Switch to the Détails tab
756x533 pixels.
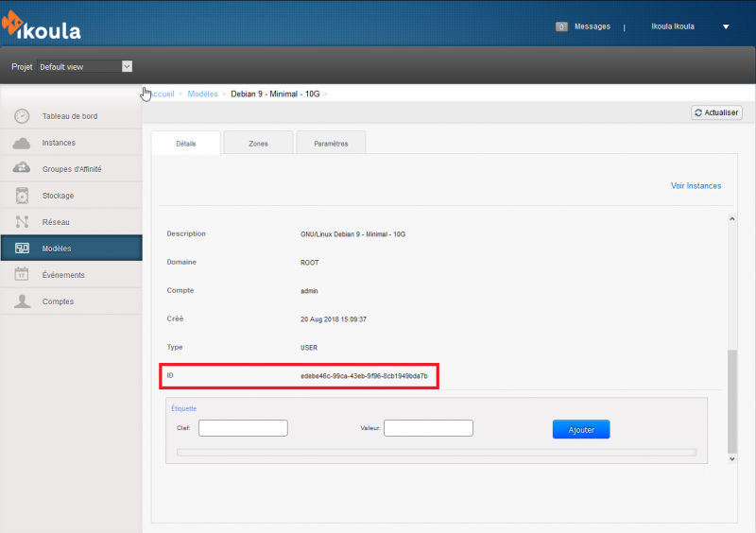tap(186, 143)
